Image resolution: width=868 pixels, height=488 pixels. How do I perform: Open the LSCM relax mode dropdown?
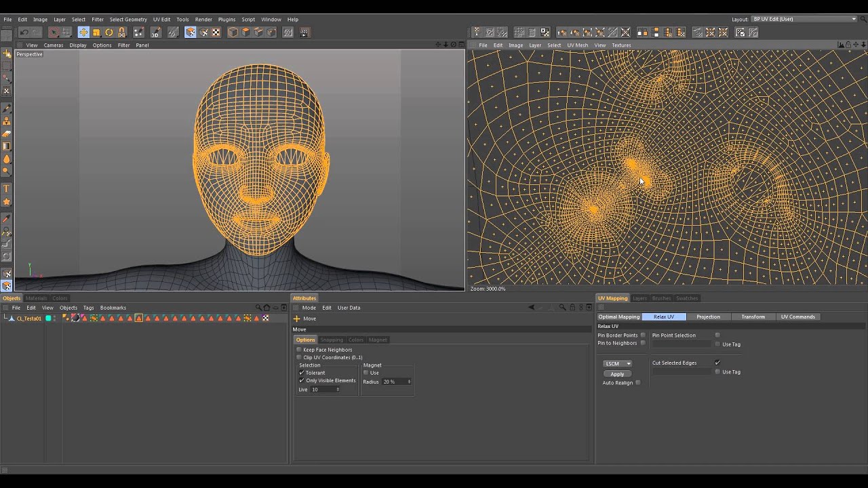(617, 364)
